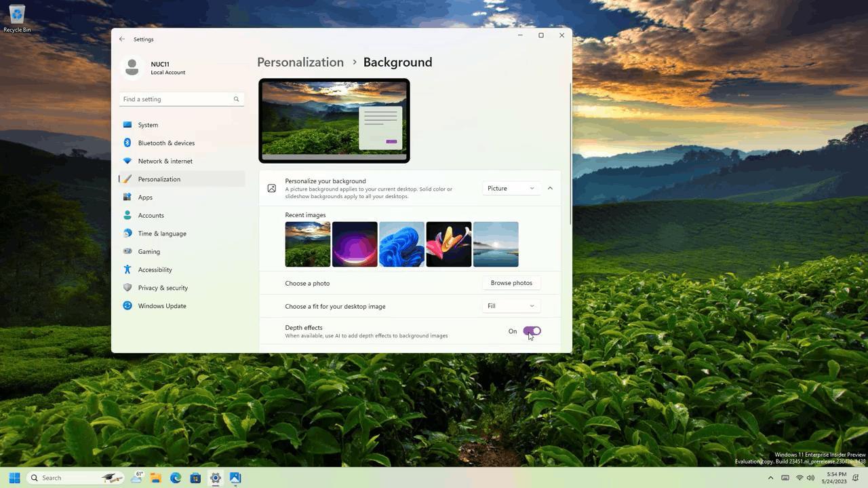Collapse the Personalize your background section

[x=550, y=188]
